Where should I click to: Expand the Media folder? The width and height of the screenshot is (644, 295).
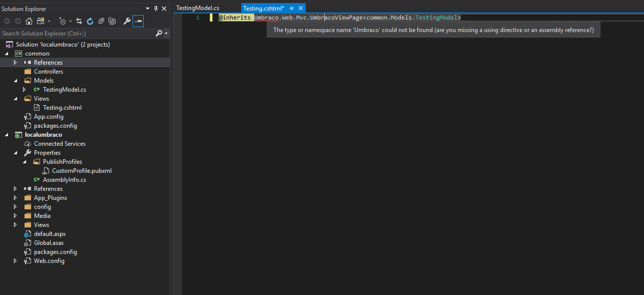16,216
